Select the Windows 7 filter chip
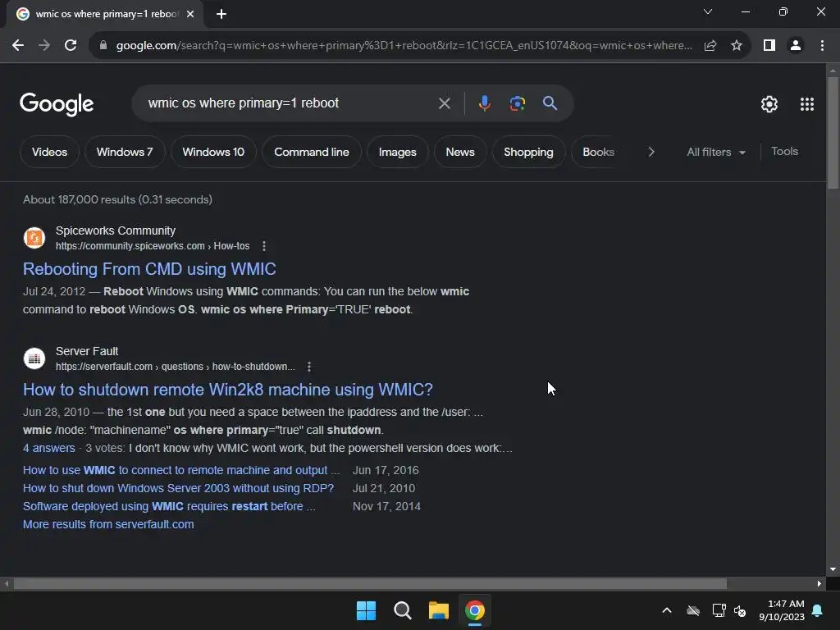The height and width of the screenshot is (630, 840). (x=125, y=152)
